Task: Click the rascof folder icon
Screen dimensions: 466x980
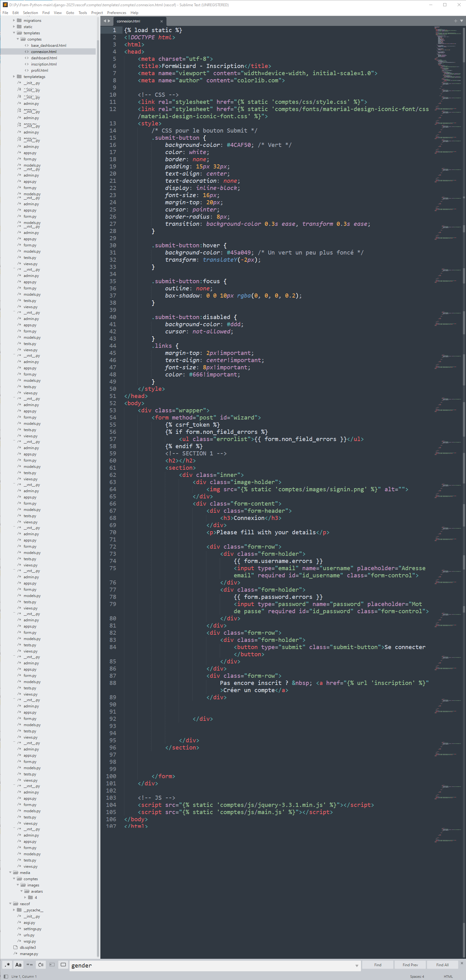Action: pyautogui.click(x=16, y=904)
